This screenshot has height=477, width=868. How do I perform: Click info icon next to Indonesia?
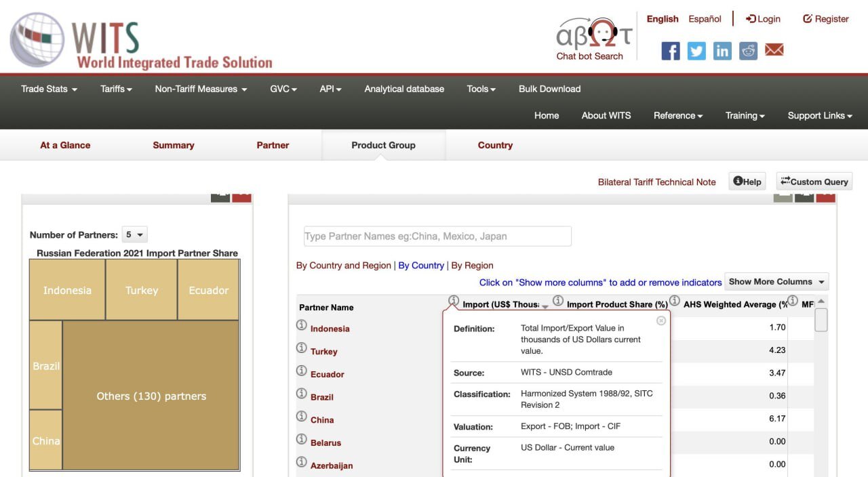point(302,325)
